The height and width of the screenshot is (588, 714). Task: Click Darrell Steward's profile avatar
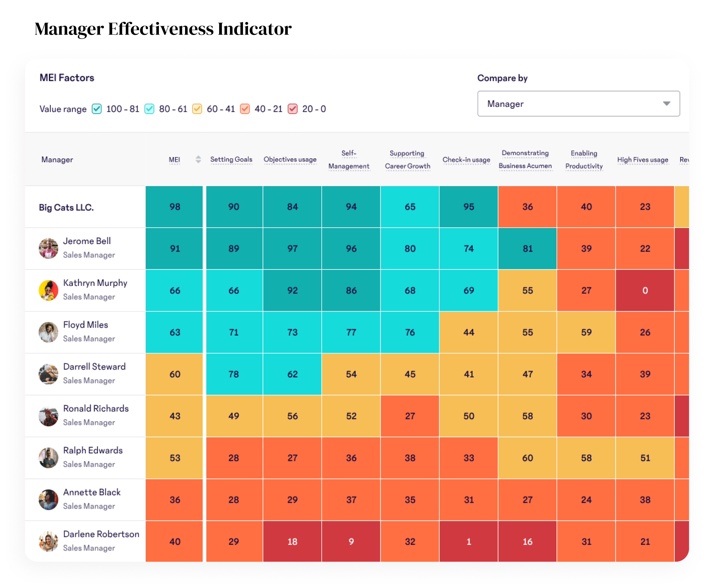48,374
